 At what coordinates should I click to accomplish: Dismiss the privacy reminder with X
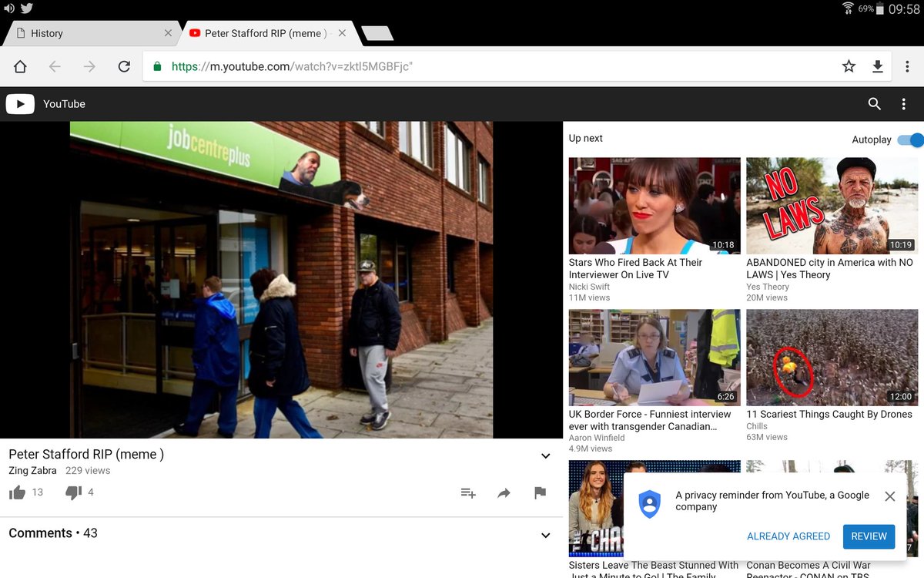[889, 496]
